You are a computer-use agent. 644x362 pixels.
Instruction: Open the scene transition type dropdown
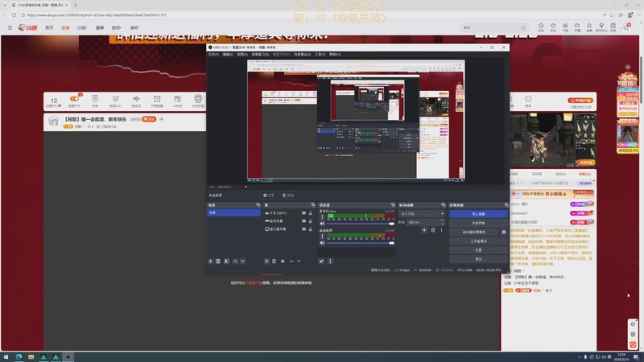click(x=422, y=213)
